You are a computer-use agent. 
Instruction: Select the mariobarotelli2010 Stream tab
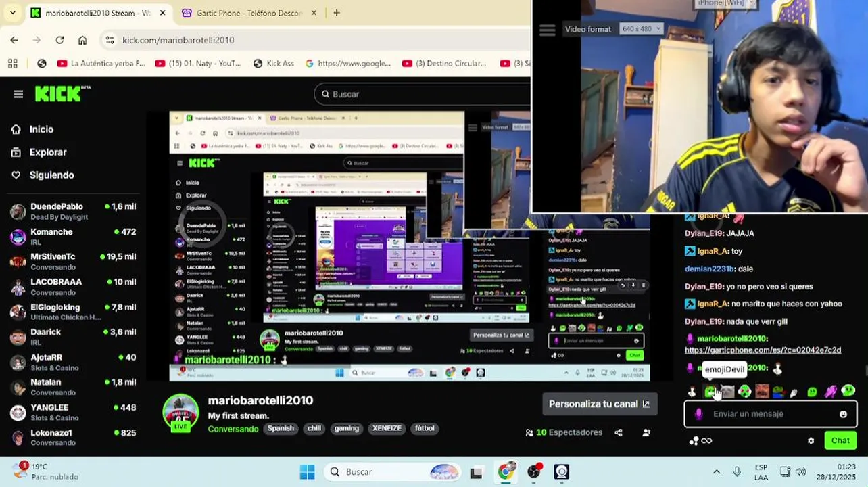(99, 13)
